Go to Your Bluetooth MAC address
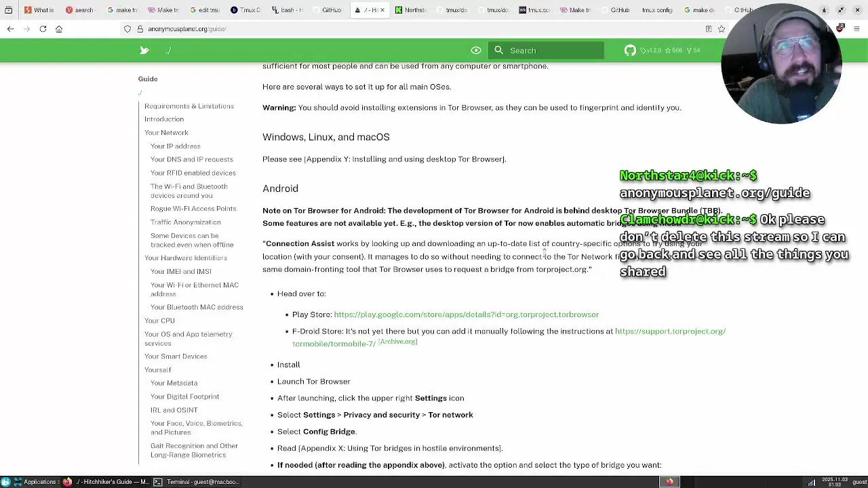This screenshot has height=488, width=868. coord(197,307)
